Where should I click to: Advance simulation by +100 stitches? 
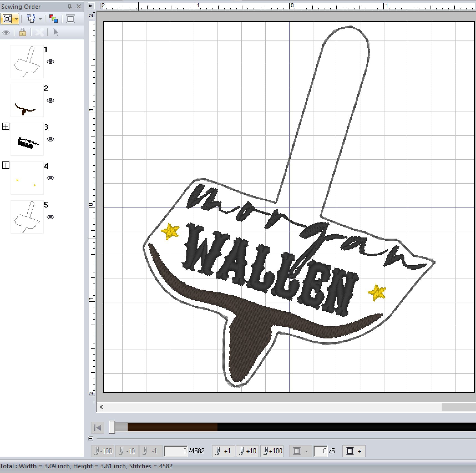point(273,451)
